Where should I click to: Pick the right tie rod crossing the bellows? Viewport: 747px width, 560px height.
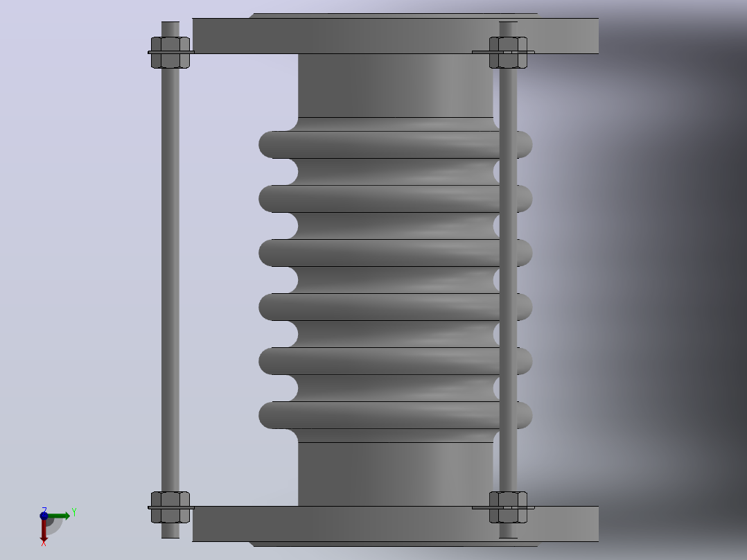(509, 280)
